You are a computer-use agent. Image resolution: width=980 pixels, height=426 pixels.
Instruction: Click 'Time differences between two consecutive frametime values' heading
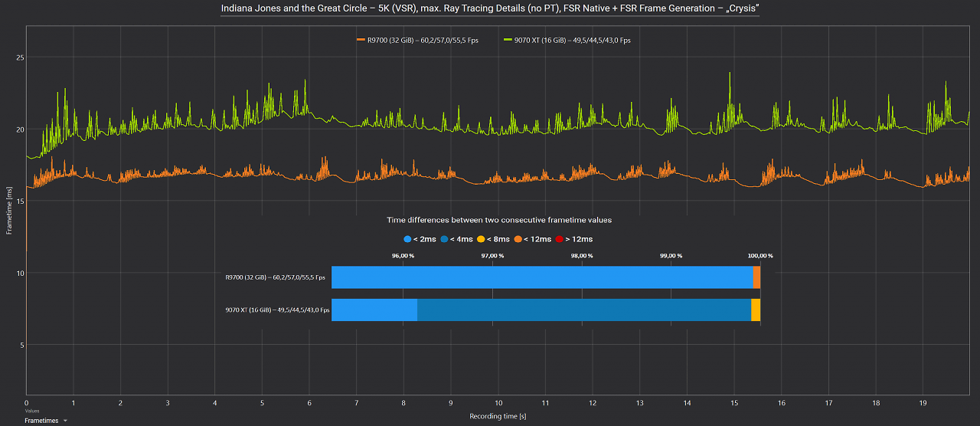point(499,220)
